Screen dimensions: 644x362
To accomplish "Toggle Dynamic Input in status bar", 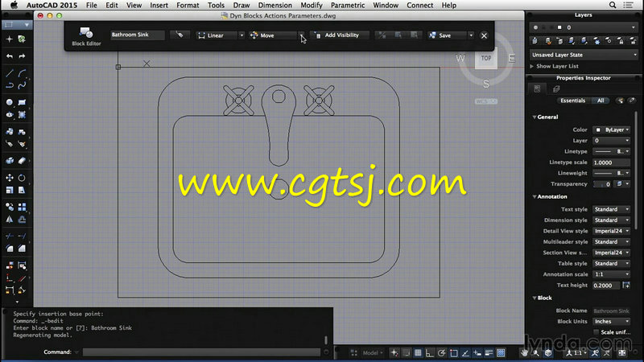I will click(x=477, y=352).
